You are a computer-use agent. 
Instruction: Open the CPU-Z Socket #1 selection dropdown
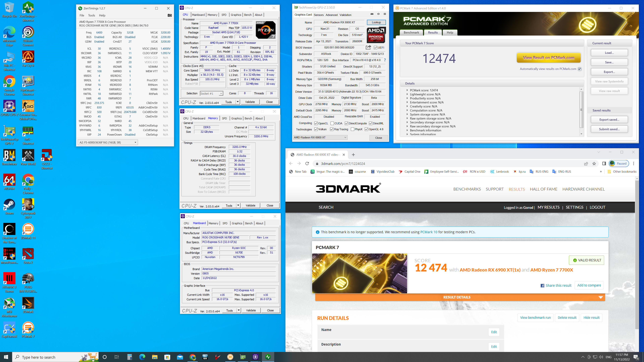[x=211, y=94]
